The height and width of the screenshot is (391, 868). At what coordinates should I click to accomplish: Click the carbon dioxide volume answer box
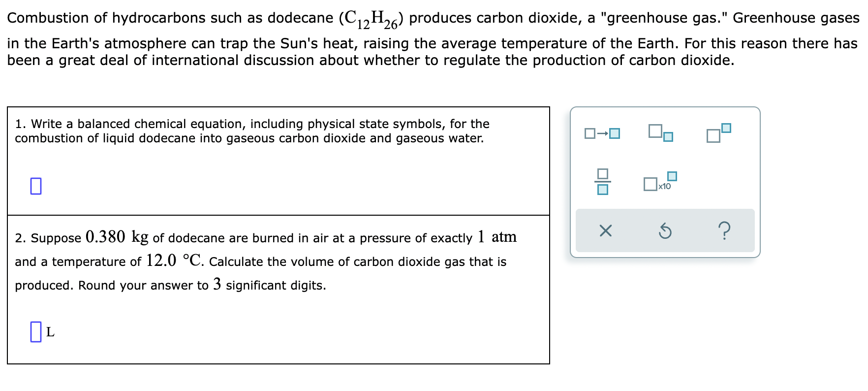pos(35,332)
